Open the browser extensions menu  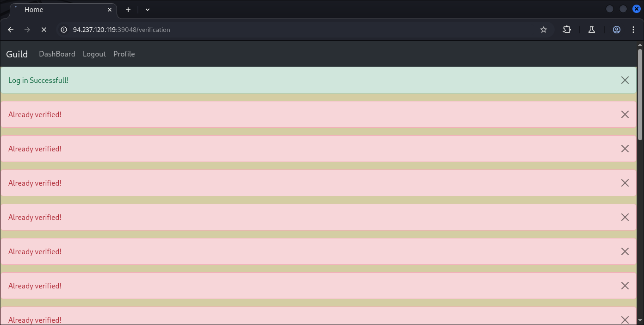pyautogui.click(x=567, y=30)
